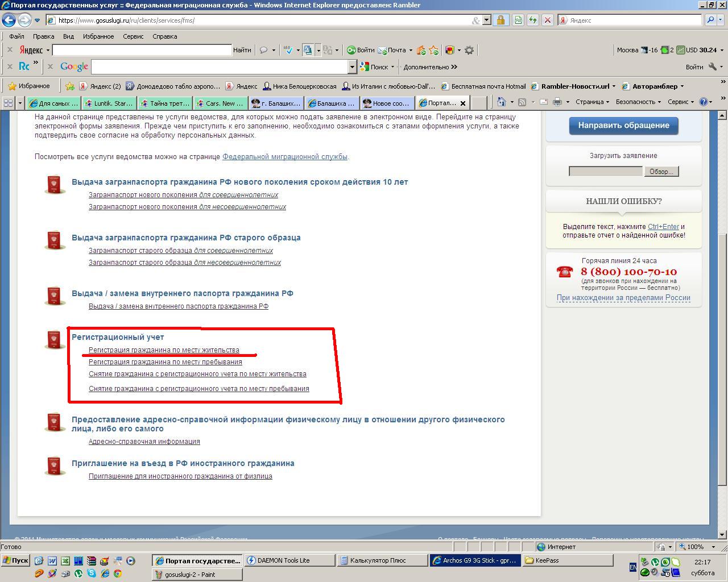Click the security lock icon near address bar
The image size is (728, 582).
tap(500, 20)
